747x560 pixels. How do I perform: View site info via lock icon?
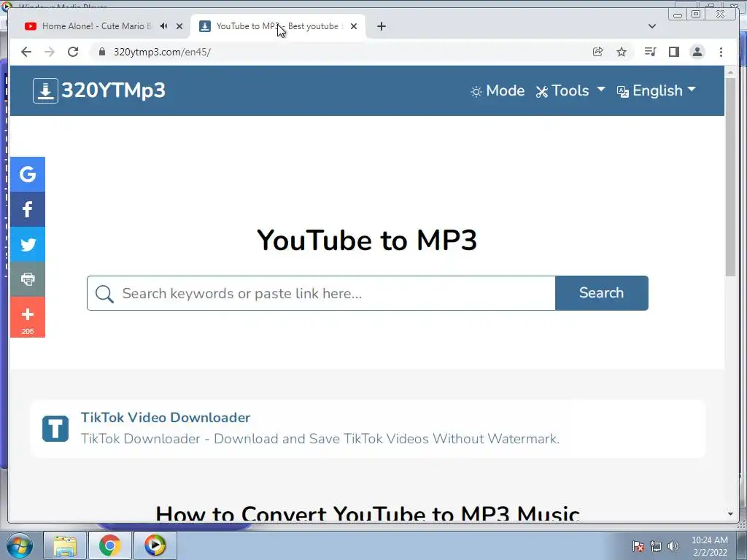click(101, 52)
